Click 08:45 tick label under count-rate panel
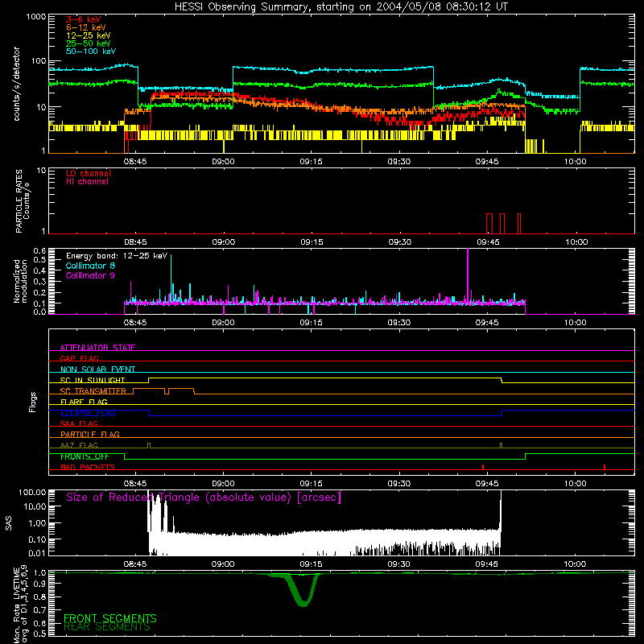 click(135, 162)
